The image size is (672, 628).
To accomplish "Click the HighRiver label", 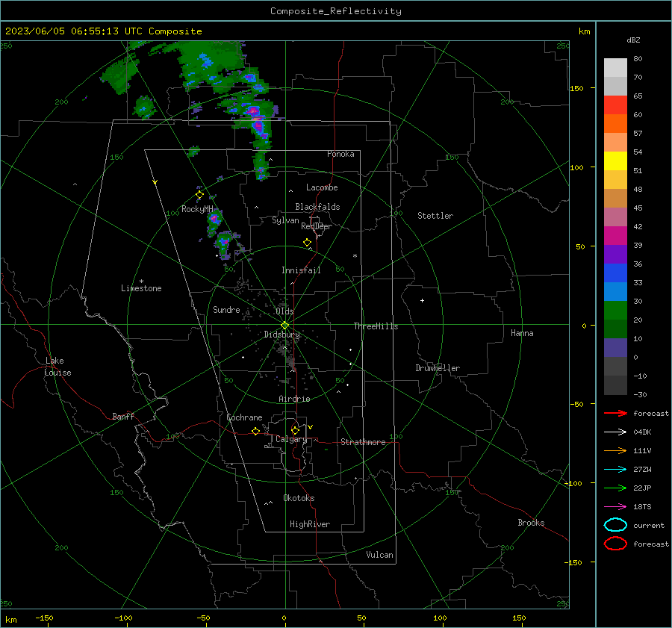I will click(x=310, y=524).
